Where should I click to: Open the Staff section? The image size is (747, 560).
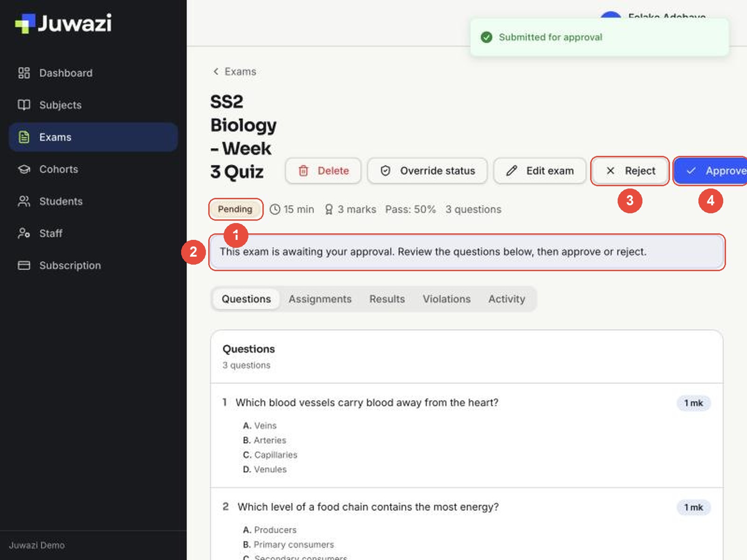pyautogui.click(x=93, y=233)
